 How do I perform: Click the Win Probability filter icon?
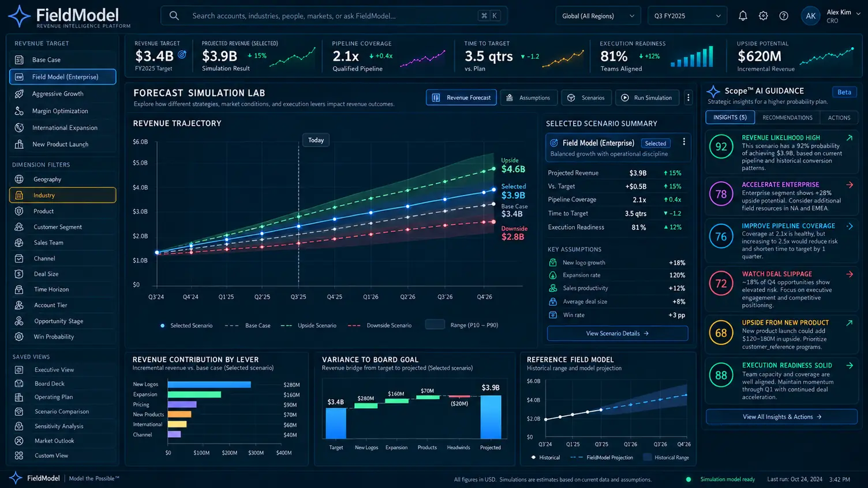tap(19, 337)
